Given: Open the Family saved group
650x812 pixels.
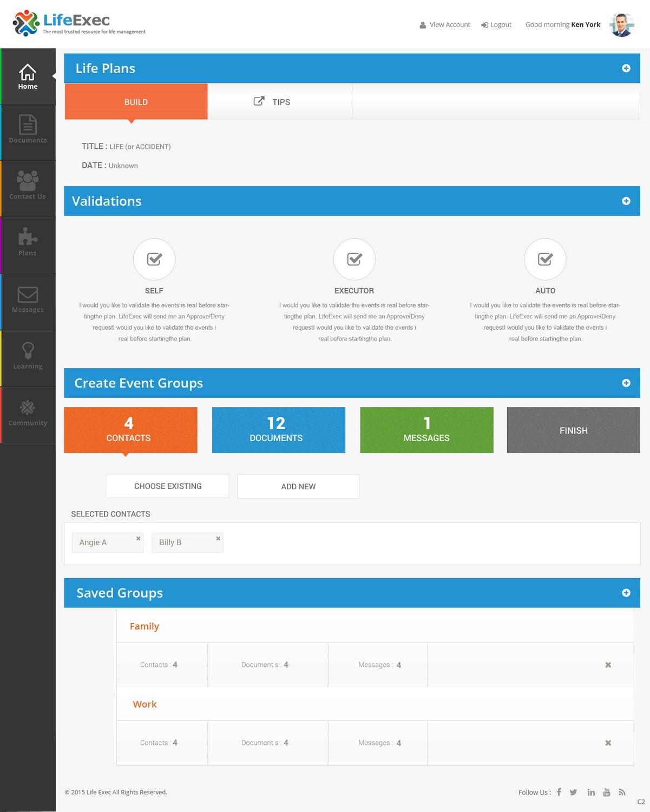Looking at the screenshot, I should point(145,626).
